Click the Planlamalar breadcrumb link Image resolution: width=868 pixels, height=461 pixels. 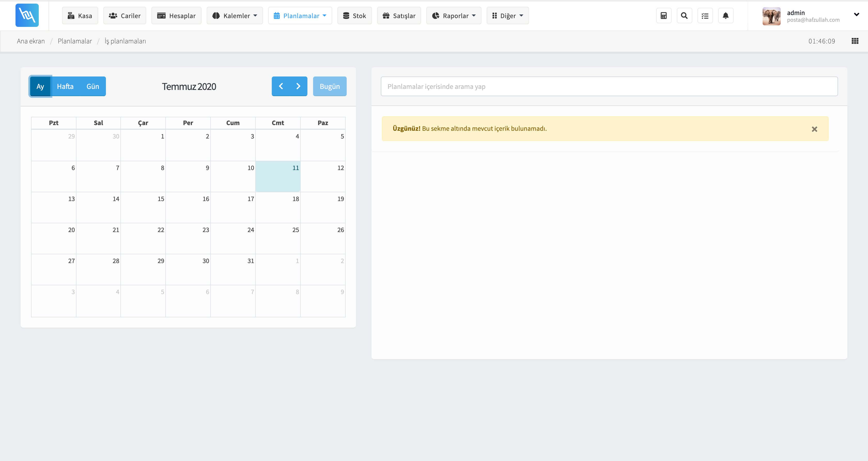pyautogui.click(x=74, y=41)
